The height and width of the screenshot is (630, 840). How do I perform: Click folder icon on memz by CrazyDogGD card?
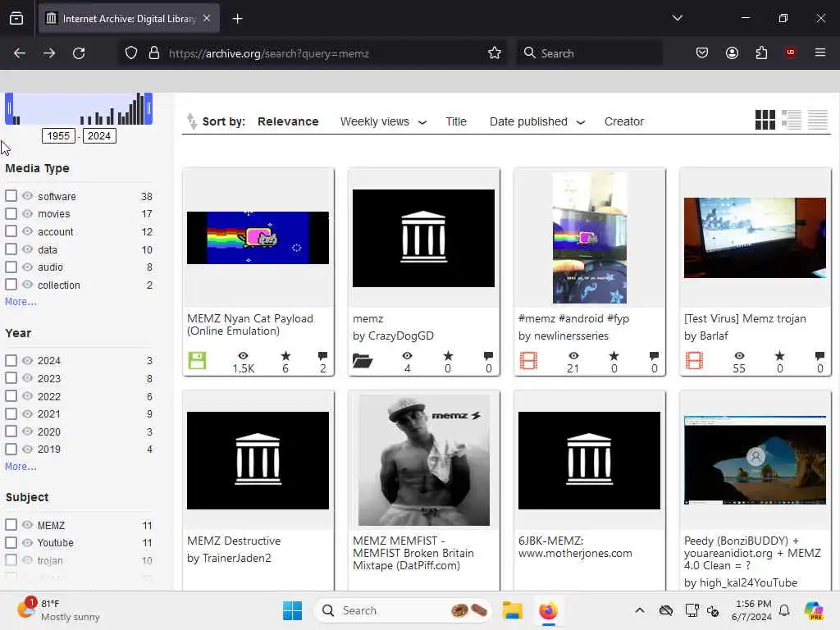pyautogui.click(x=363, y=361)
